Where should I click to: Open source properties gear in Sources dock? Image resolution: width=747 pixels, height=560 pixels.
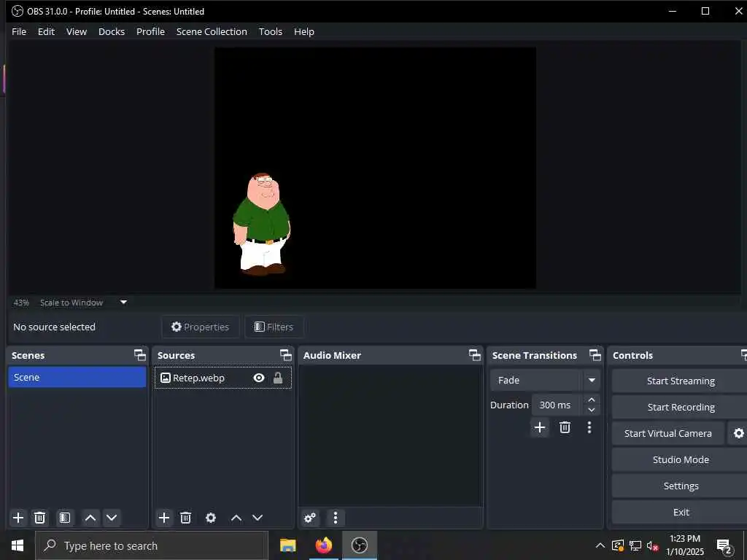pyautogui.click(x=211, y=518)
